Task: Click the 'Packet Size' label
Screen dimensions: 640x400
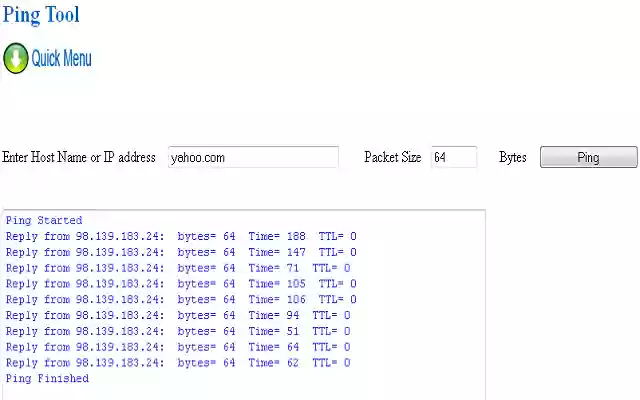Action: point(393,157)
